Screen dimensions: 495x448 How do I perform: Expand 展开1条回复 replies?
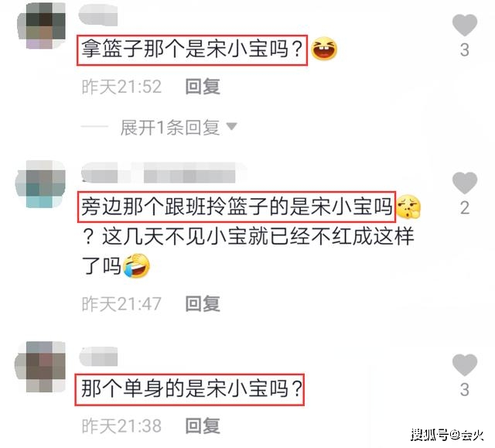pyautogui.click(x=170, y=128)
